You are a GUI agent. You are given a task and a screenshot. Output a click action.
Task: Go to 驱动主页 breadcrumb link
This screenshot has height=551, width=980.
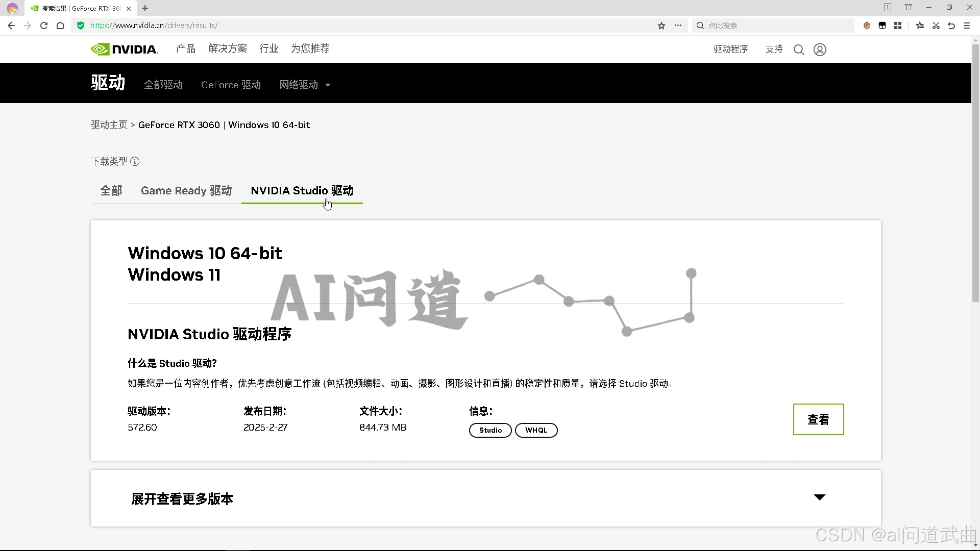109,125
